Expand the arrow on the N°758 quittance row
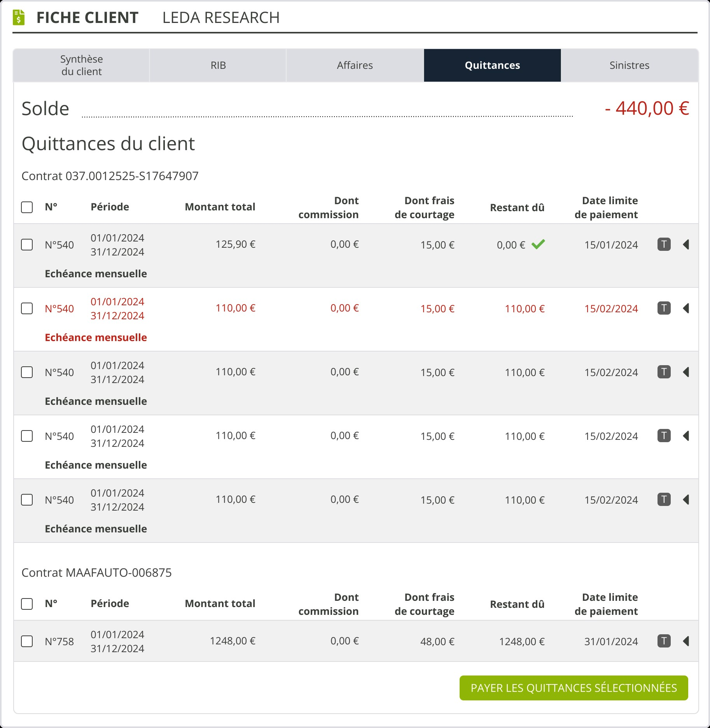Image resolution: width=710 pixels, height=728 pixels. point(686,641)
